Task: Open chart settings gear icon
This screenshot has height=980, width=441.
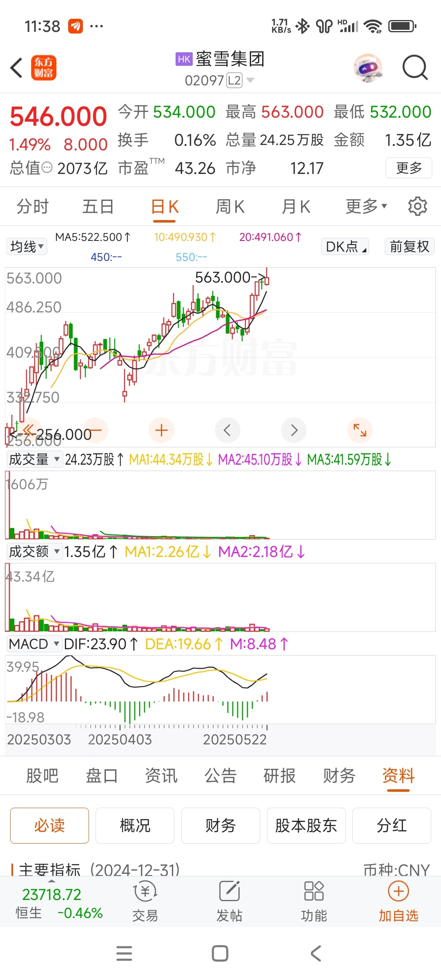Action: point(417,206)
